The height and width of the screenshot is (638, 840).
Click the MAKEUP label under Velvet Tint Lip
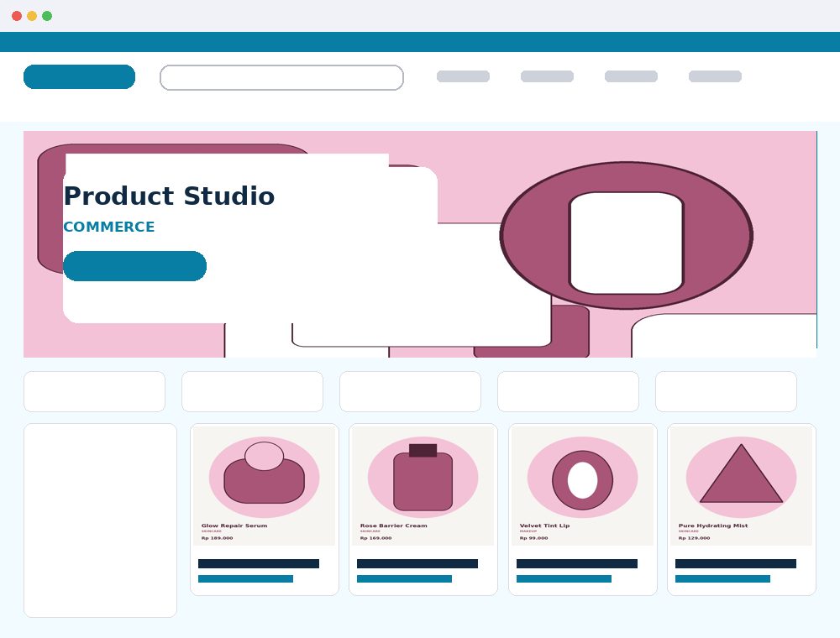point(528,531)
